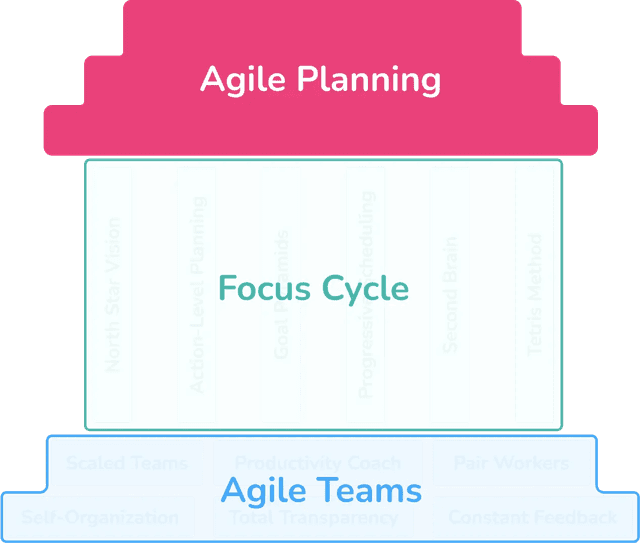Open the Total Transparency block
Image resolution: width=640 pixels, height=543 pixels.
click(x=313, y=517)
